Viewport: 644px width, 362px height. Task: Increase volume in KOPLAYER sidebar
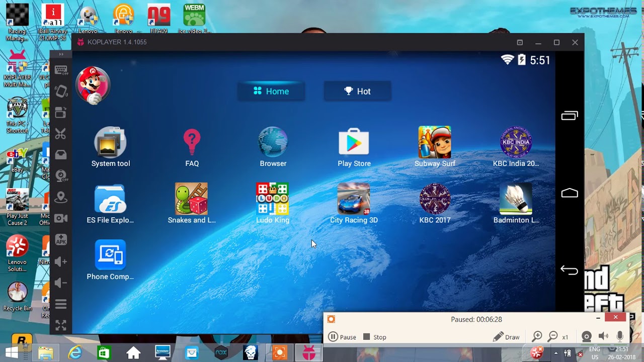61,261
